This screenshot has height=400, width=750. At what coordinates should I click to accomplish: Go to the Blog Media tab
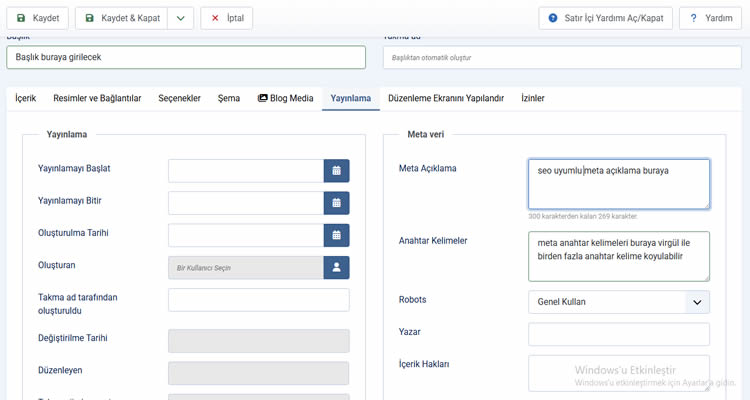tap(285, 98)
